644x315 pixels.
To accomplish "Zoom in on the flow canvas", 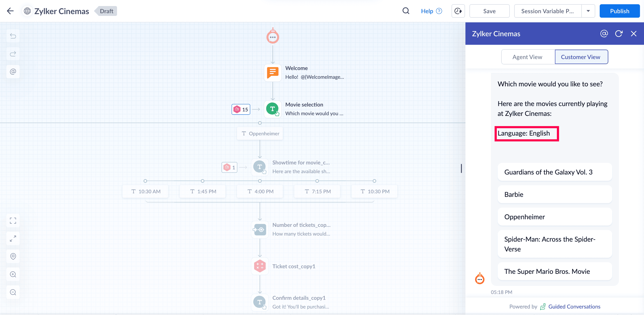I will coord(13,275).
